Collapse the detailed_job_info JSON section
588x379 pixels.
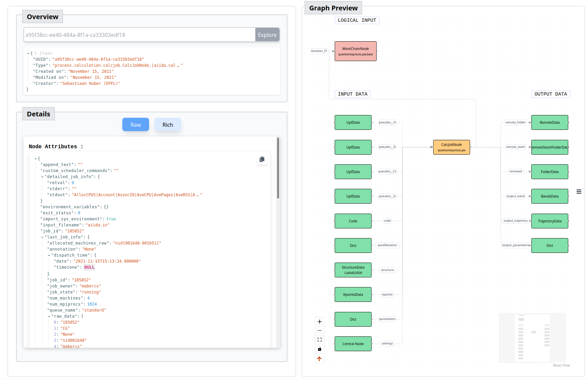click(42, 177)
